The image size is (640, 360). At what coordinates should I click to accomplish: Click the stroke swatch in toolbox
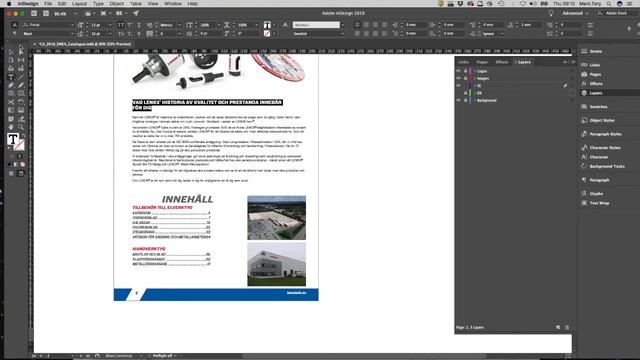(x=20, y=145)
